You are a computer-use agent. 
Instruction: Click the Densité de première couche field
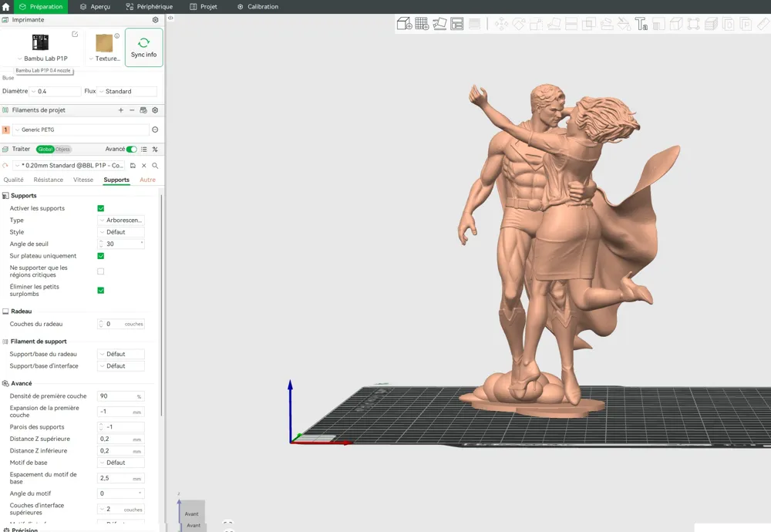pos(121,396)
